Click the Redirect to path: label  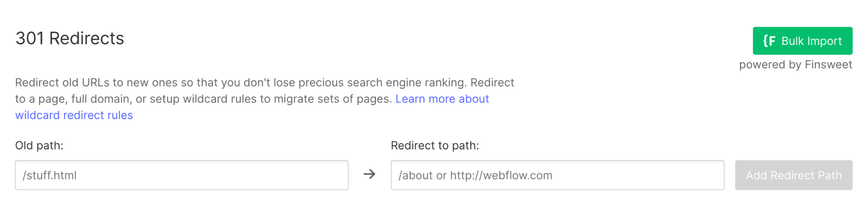point(435,146)
